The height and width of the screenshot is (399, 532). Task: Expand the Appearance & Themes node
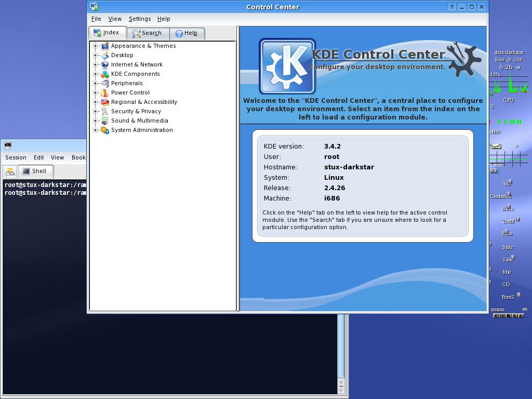pos(96,46)
